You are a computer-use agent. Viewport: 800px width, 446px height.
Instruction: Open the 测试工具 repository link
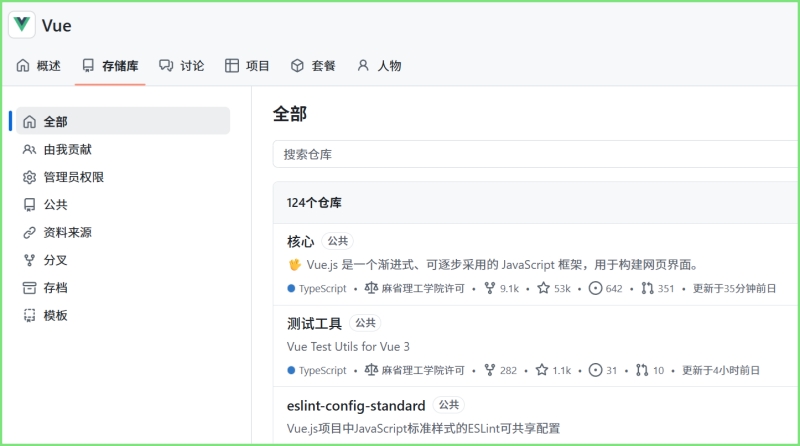pos(314,324)
